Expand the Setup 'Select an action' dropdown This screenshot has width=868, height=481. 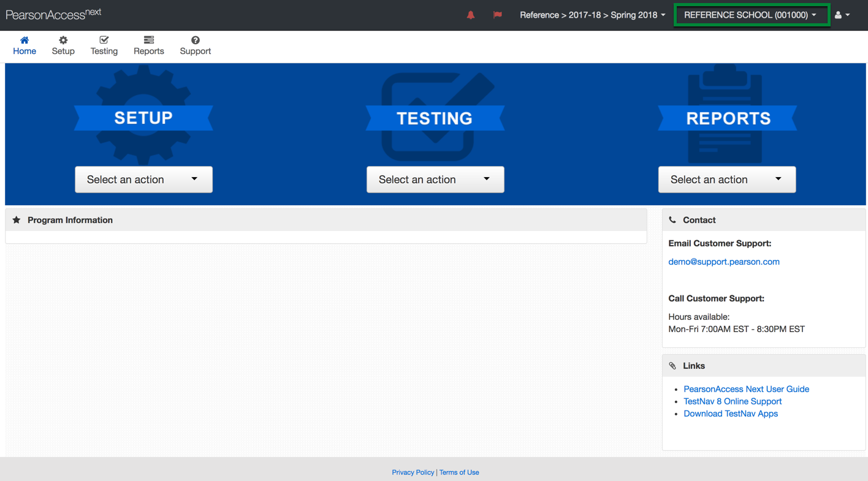tap(143, 180)
